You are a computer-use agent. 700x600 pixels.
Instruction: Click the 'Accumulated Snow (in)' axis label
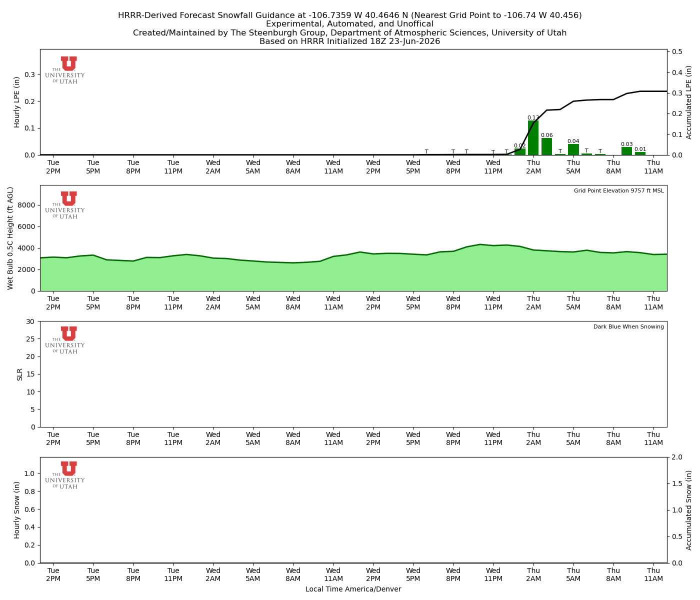(689, 510)
